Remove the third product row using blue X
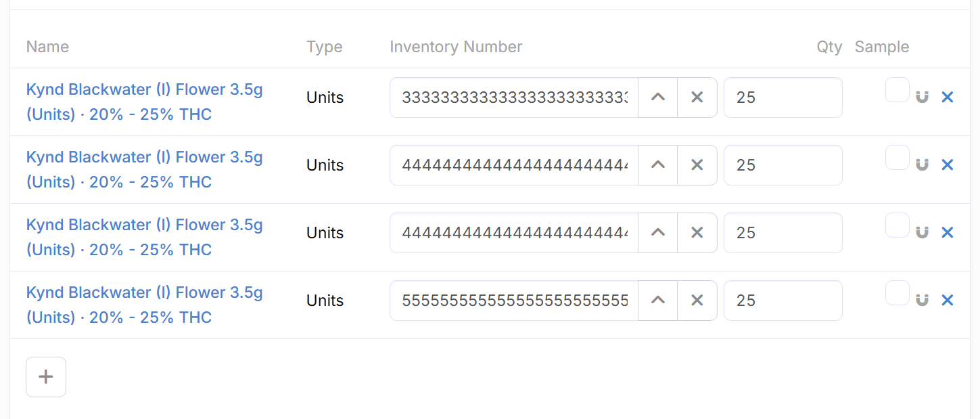This screenshot has width=980, height=419. pos(948,233)
